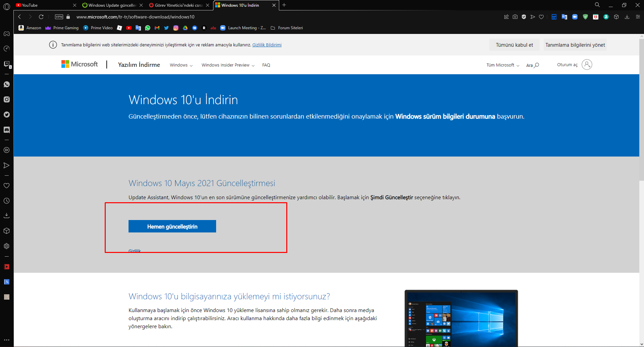644x347 pixels.
Task: Open the Prime Video bookmark
Action: coord(98,28)
